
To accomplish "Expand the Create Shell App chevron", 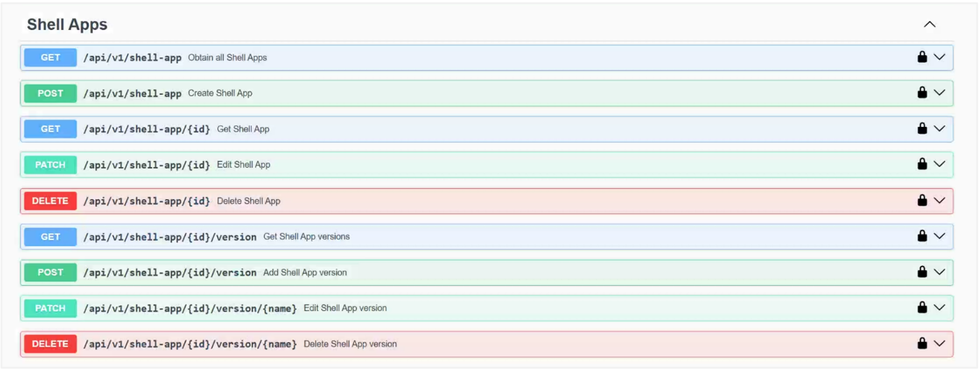I will 939,93.
